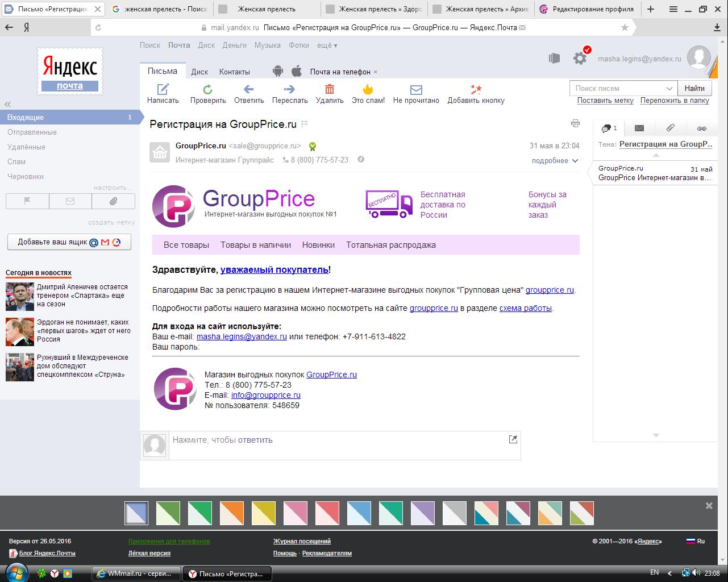Filter messages by unread envelope icon
The width and height of the screenshot is (728, 582).
coord(70,201)
